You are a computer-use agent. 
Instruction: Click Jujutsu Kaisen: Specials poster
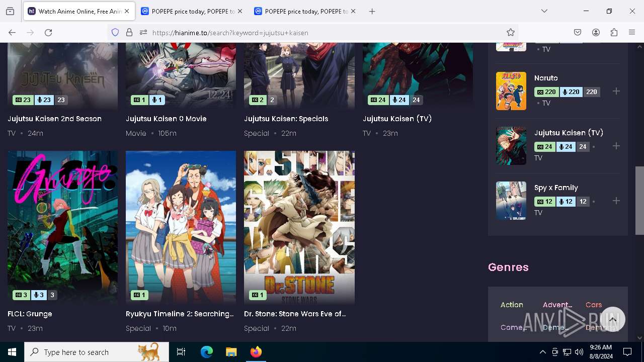pyautogui.click(x=299, y=75)
